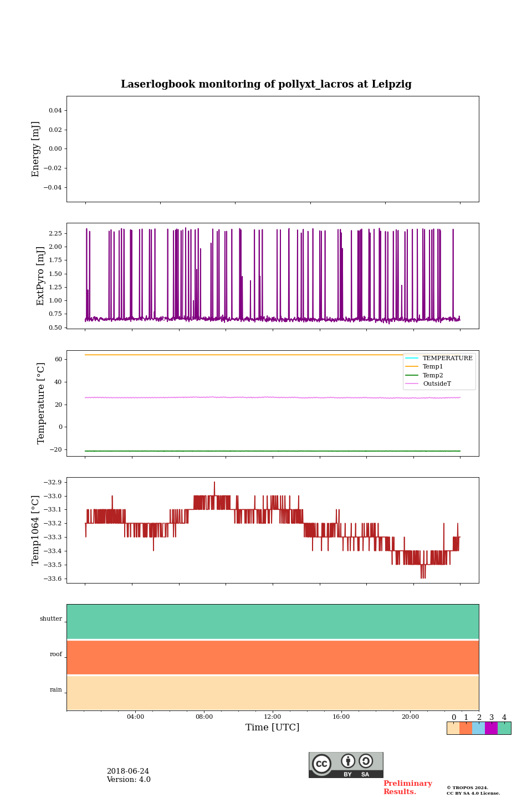Click the Temp2 legend entry
Viewport: 532px width, 798px height.
[424, 375]
